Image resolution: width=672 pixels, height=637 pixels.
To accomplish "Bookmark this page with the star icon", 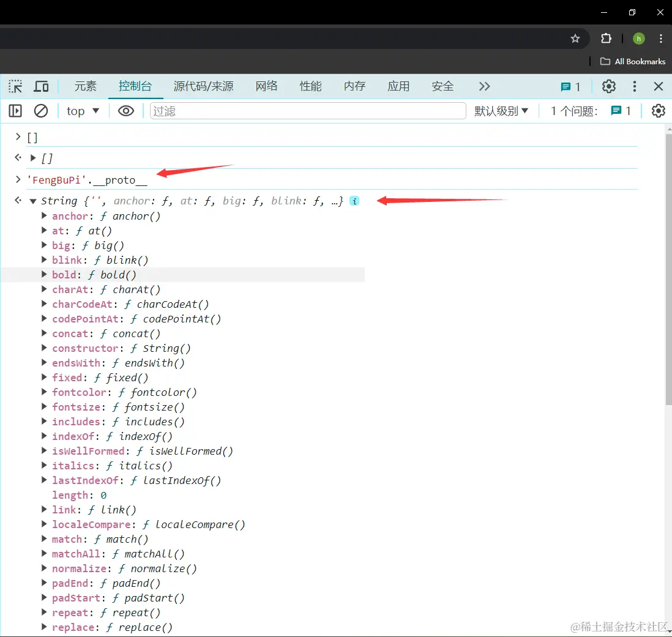I will coord(575,39).
